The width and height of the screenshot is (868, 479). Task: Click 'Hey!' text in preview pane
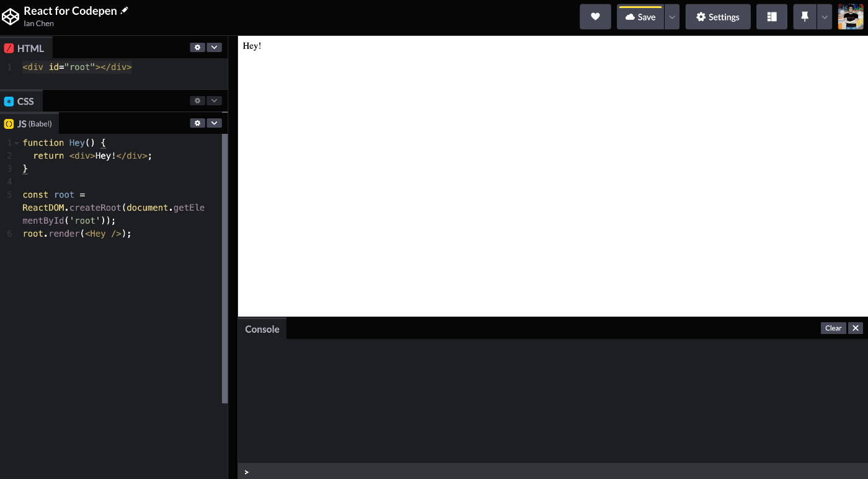(252, 46)
